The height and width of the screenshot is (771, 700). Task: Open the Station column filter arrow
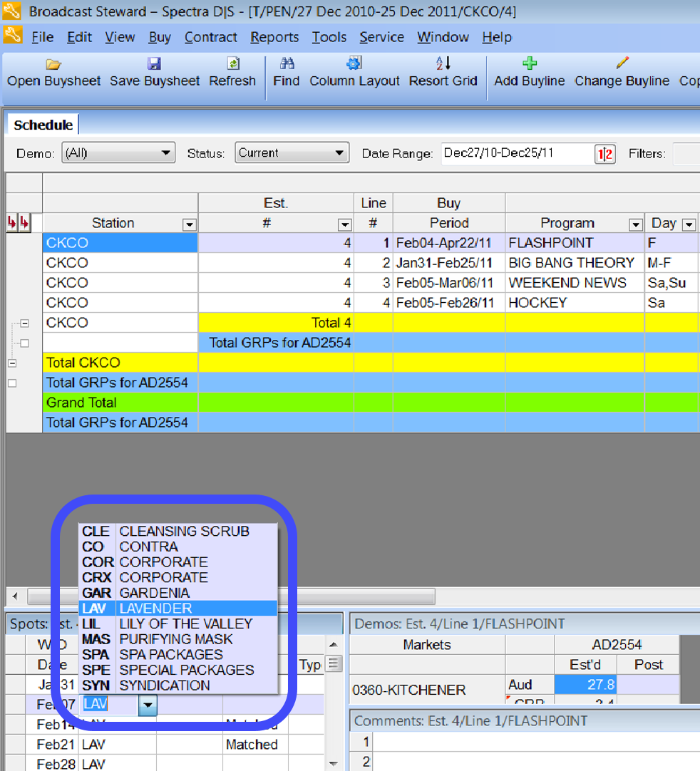point(189,224)
